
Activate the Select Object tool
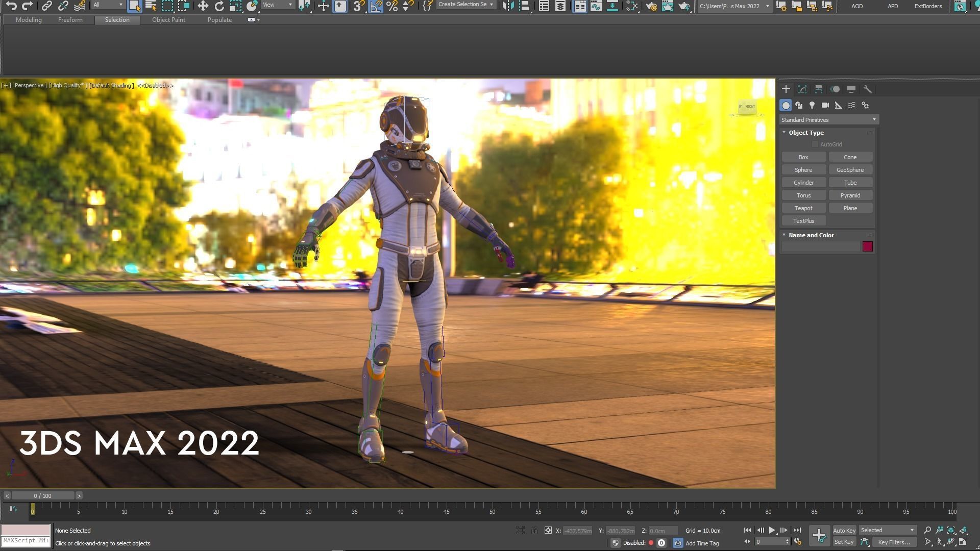[x=134, y=6]
